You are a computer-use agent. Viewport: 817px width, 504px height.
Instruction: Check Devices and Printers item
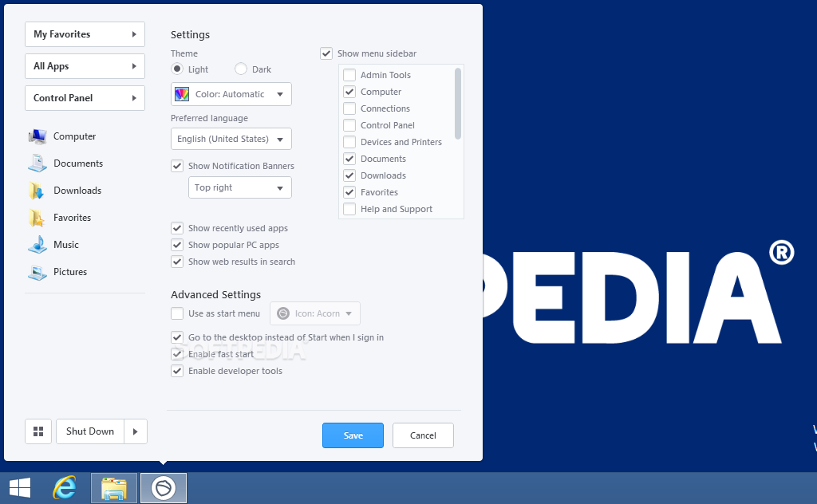pyautogui.click(x=349, y=142)
